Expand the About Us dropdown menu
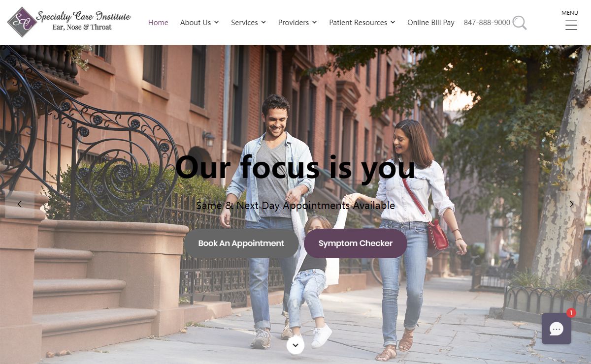This screenshot has height=364, width=591. click(199, 23)
